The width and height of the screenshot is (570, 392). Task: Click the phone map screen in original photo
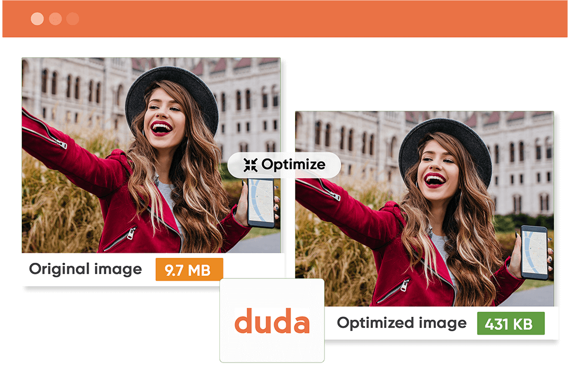tap(262, 201)
